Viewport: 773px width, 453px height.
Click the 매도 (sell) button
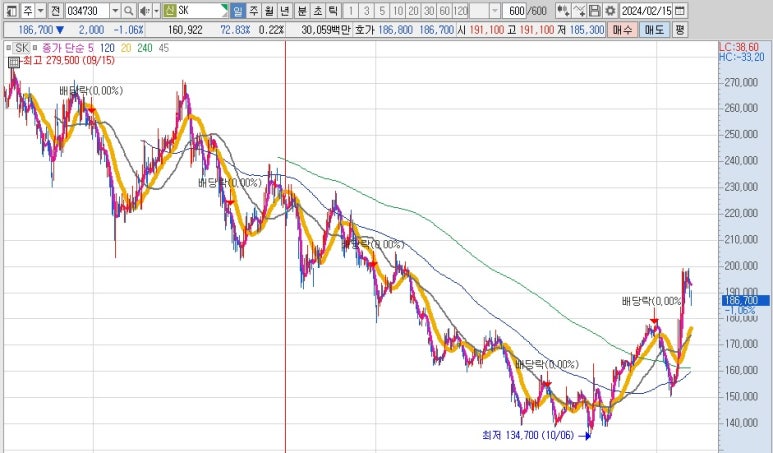click(x=653, y=30)
